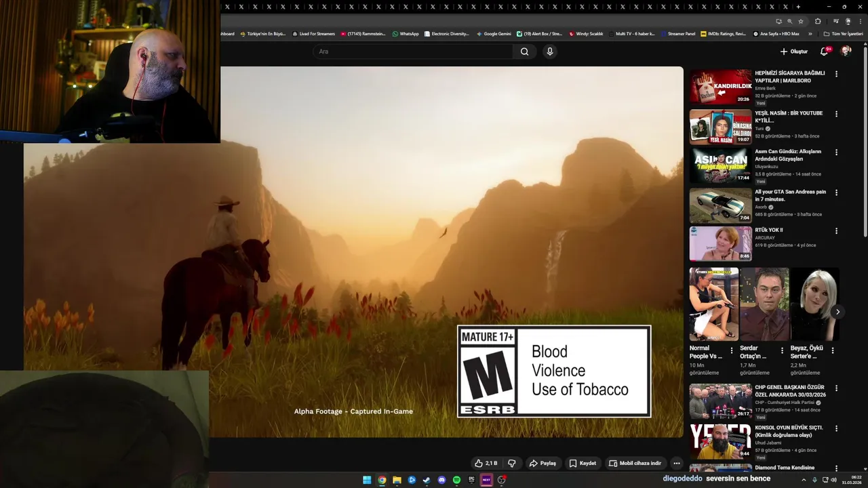Viewport: 868px width, 488px height.
Task: Open the browser extensions puzzle icon
Action: (x=818, y=21)
